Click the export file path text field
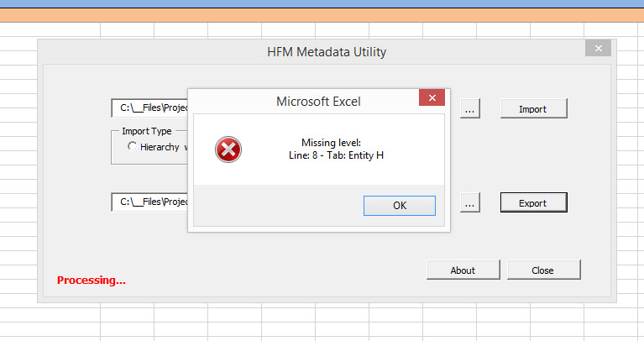 pos(149,202)
